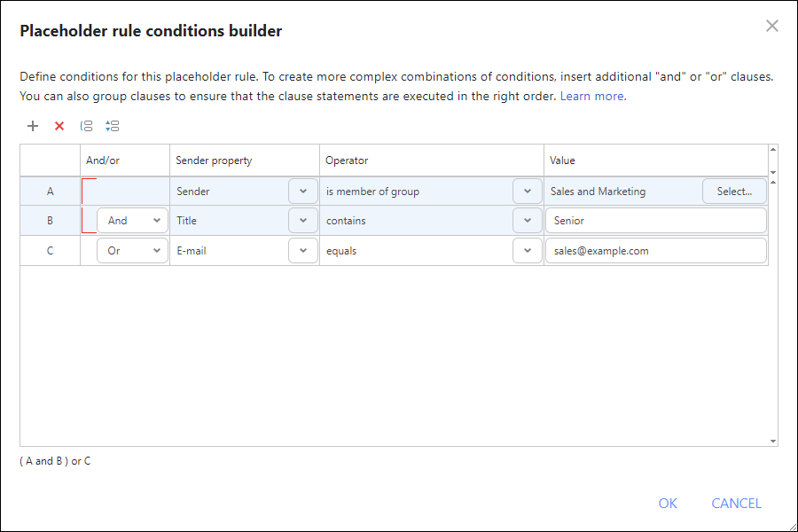Select the 'sales@example.com' value field
798x532 pixels.
[x=656, y=250]
